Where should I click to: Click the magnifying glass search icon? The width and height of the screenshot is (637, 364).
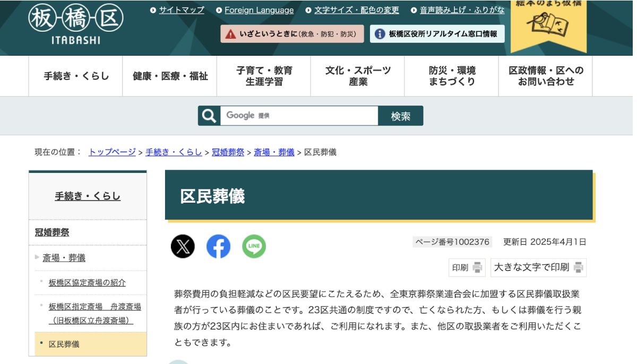point(209,116)
